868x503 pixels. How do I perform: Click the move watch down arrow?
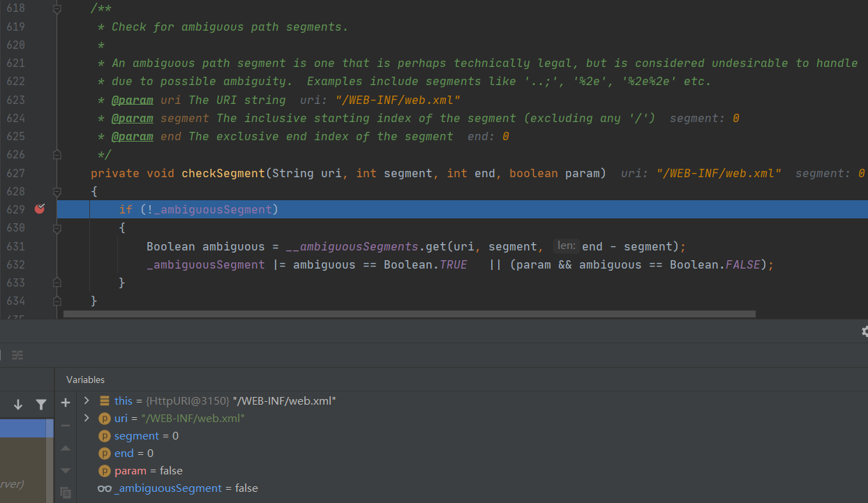66,470
